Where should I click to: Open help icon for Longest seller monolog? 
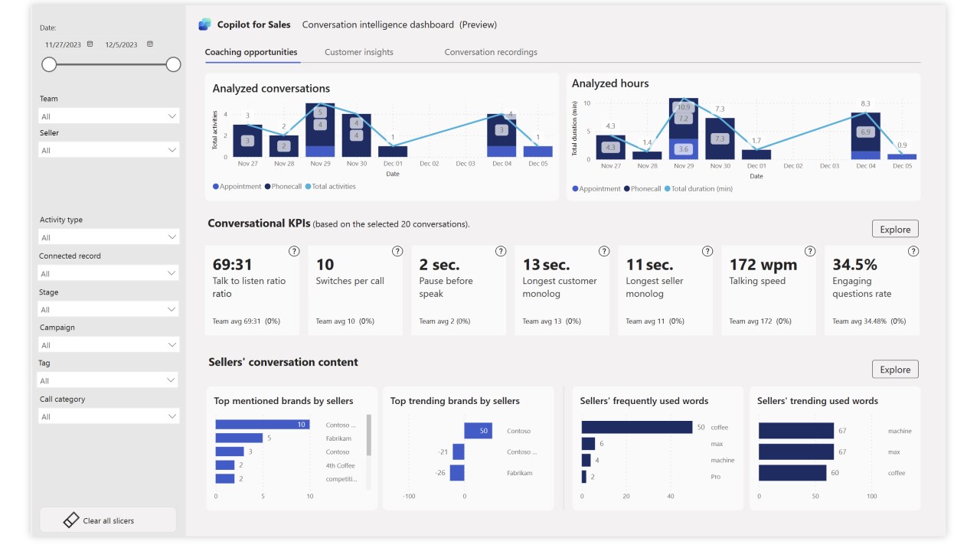[x=707, y=251]
